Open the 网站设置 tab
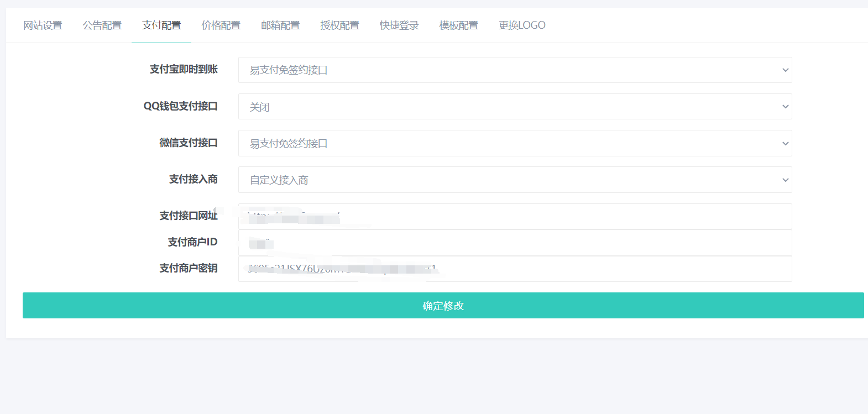 43,25
